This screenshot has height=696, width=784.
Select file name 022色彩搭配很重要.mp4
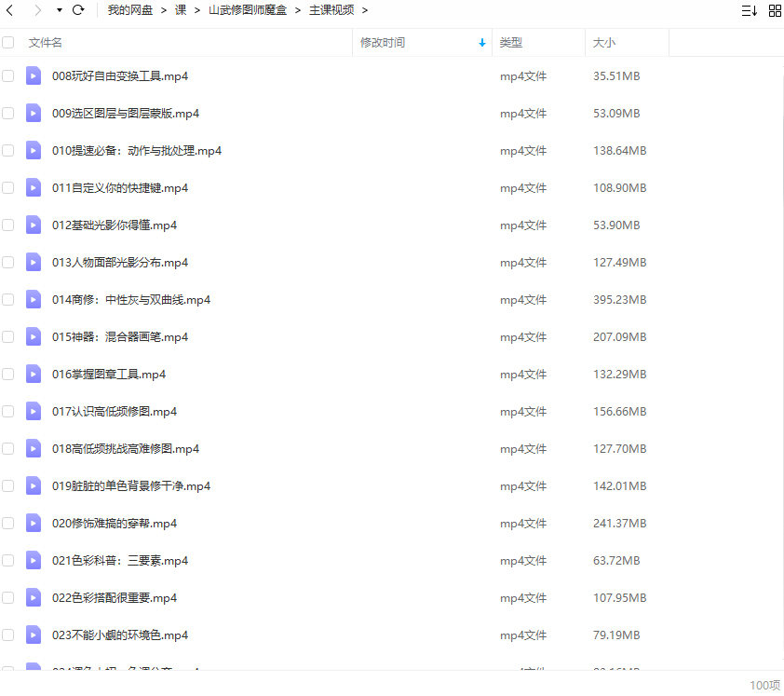point(115,598)
